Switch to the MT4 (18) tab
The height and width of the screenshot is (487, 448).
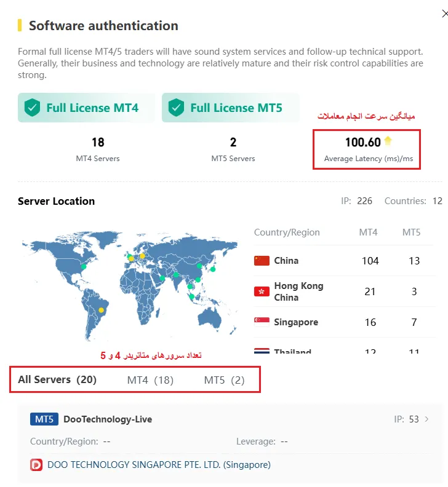[150, 380]
